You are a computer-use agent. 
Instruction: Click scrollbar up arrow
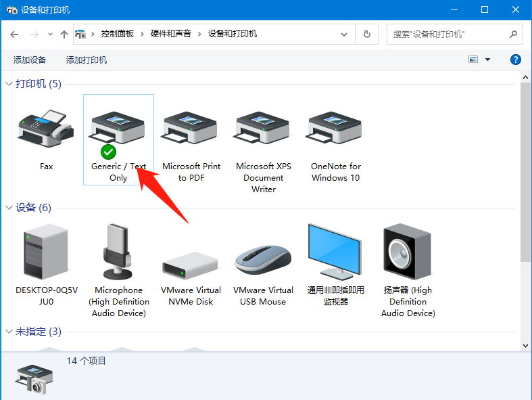(x=525, y=77)
